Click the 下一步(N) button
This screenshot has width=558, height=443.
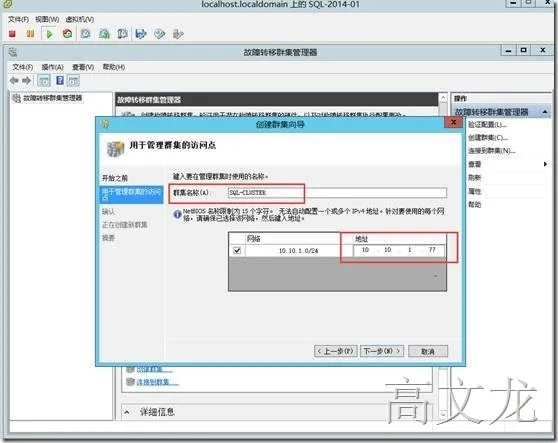pyautogui.click(x=382, y=351)
